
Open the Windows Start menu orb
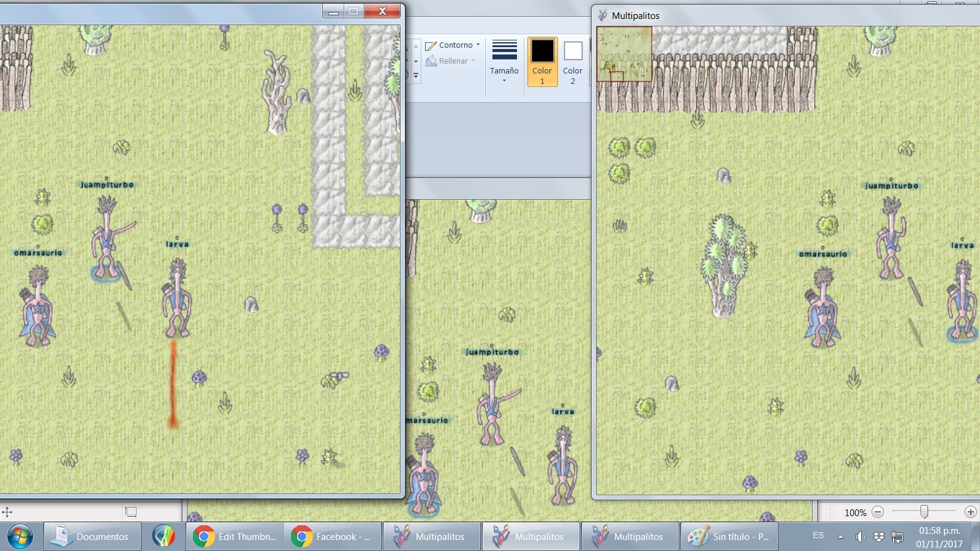(20, 536)
